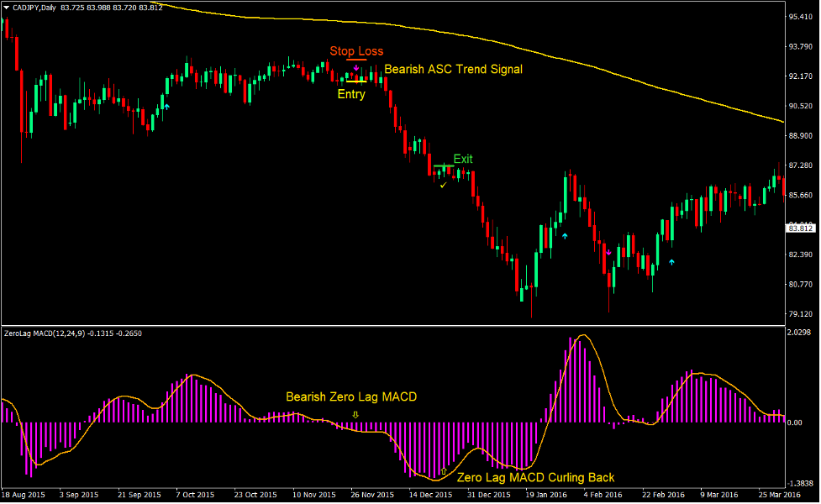Select the yellow checkmark below the Exit label
Viewport: 821px width, 504px height.
point(444,185)
